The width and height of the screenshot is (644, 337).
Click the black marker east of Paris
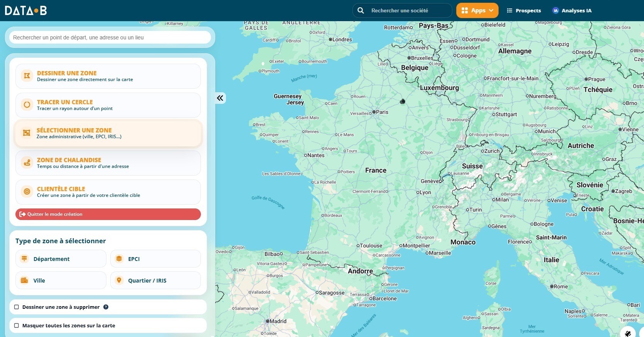coord(403,102)
